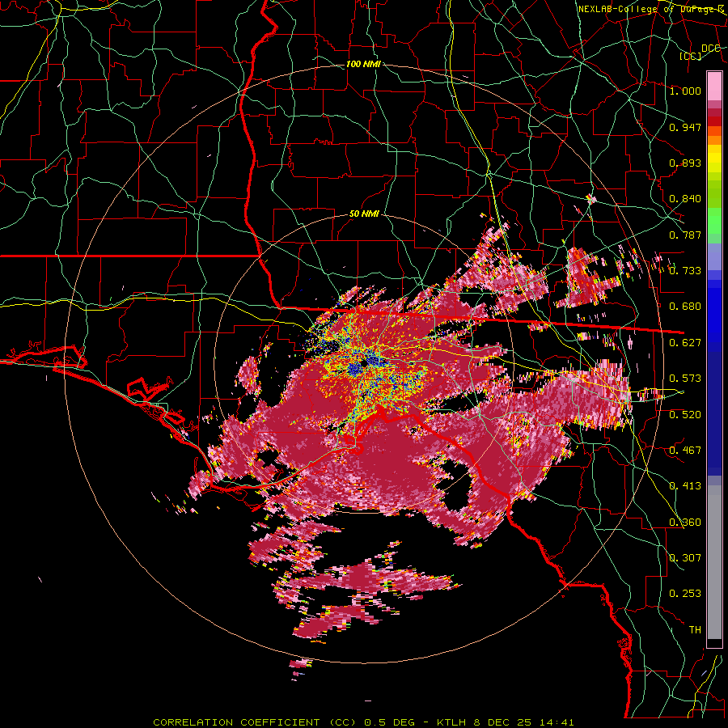Image resolution: width=728 pixels, height=728 pixels.
Task: Click the 0.893 scale label
Action: coord(685,163)
